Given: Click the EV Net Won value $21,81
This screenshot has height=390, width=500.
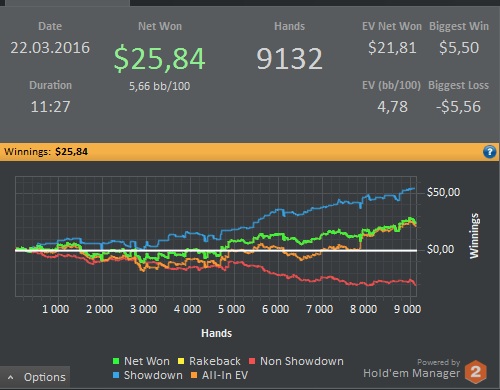Looking at the screenshot, I should click(x=392, y=48).
